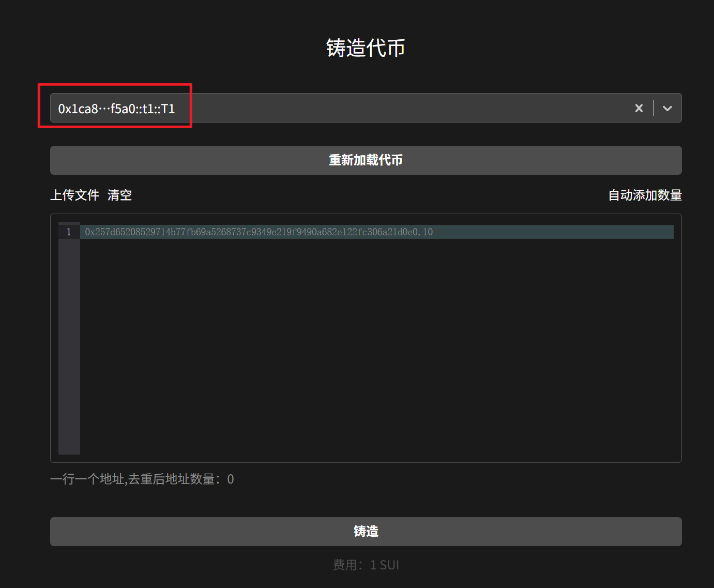Select line number 1 in the editor gutter

[69, 232]
